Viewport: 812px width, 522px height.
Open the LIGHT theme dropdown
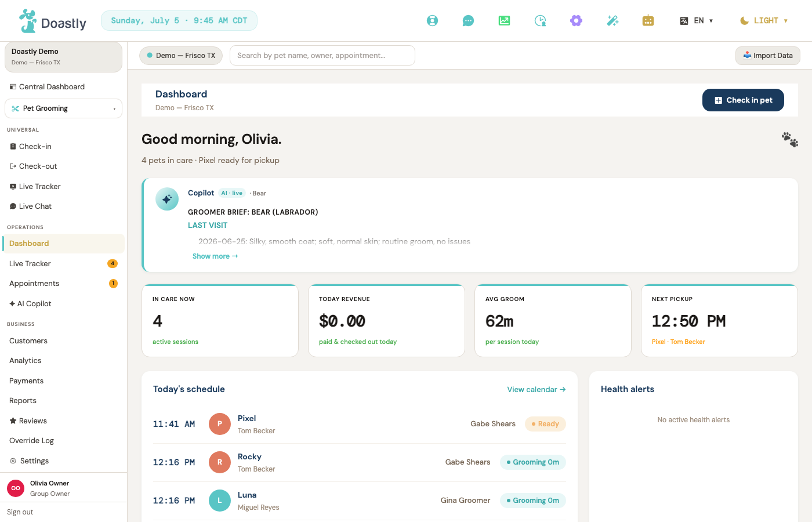click(764, 21)
